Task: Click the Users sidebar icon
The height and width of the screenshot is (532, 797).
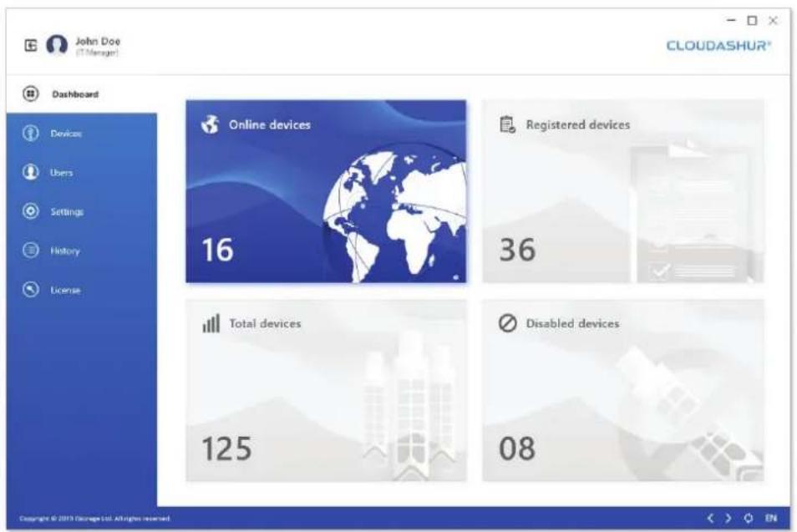Action: pyautogui.click(x=31, y=172)
